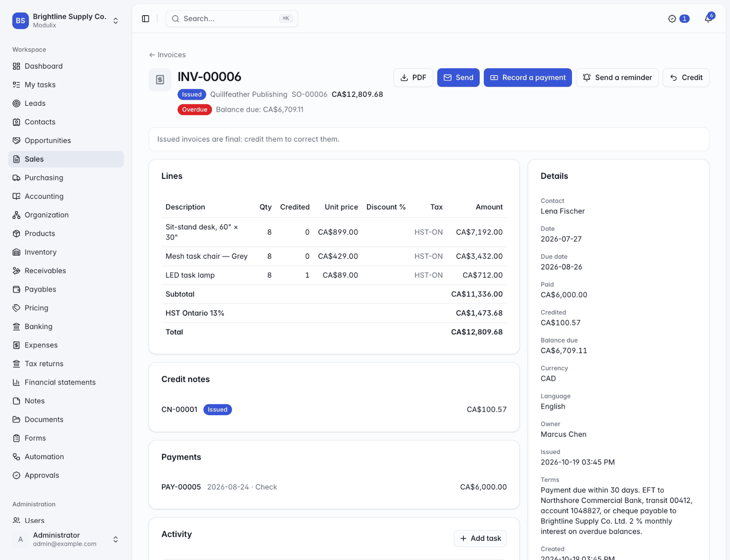Go to Leads in the sidebar
The width and height of the screenshot is (730, 560).
pos(66,103)
